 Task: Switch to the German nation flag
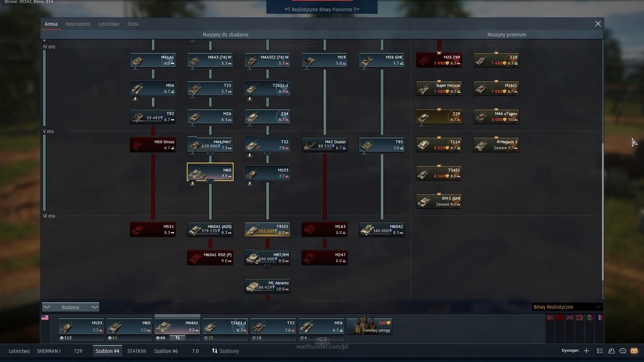click(x=550, y=317)
